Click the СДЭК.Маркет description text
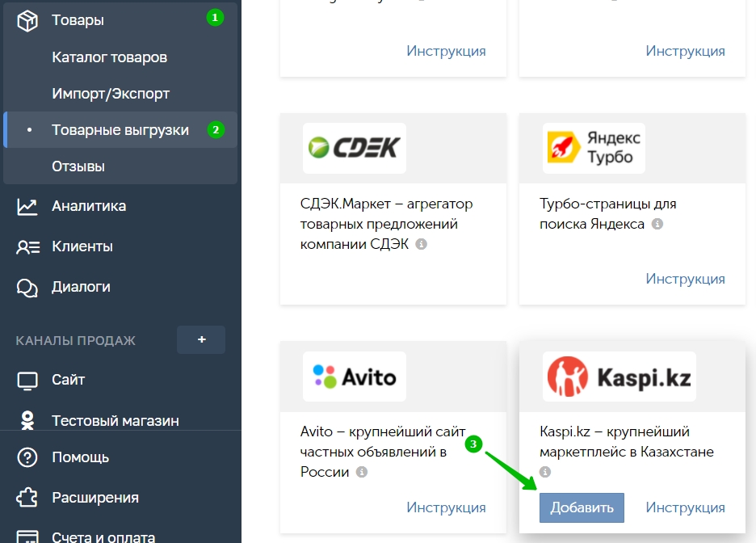756x543 pixels. click(x=386, y=224)
